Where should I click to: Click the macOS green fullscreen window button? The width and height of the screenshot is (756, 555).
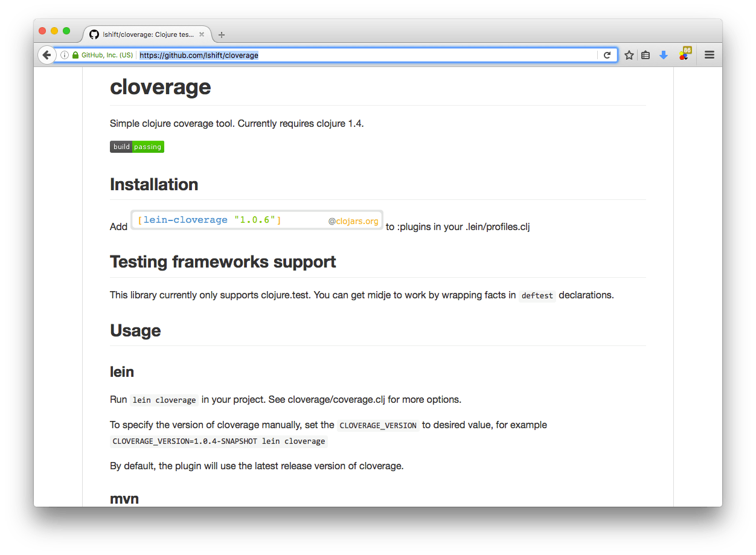(66, 31)
